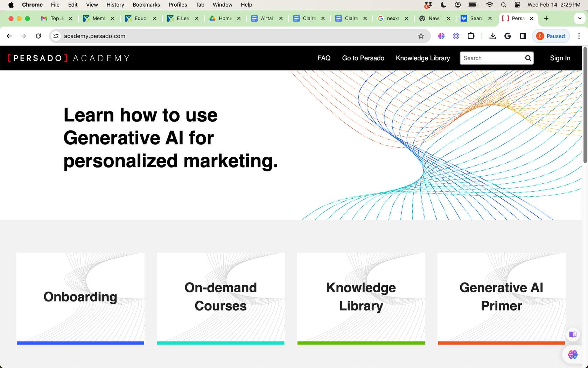Viewport: 588px width, 368px height.
Task: Toggle the Chrome side panel icon
Action: pos(523,36)
